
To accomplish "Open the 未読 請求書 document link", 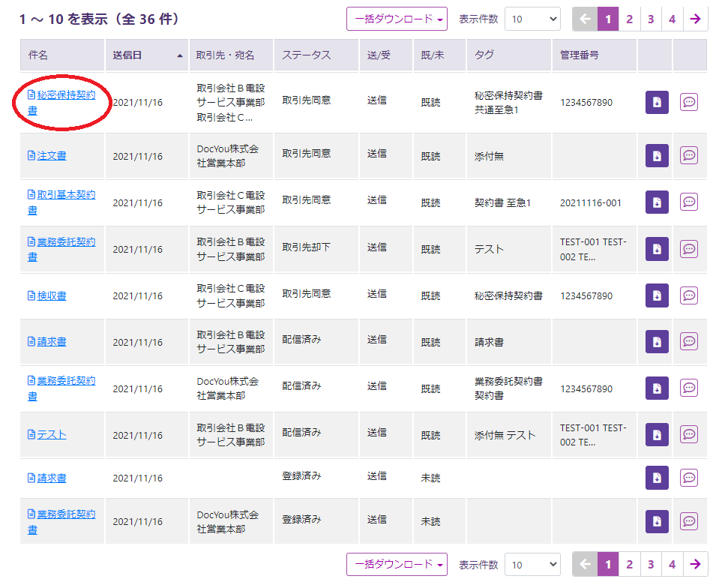I will [47, 478].
